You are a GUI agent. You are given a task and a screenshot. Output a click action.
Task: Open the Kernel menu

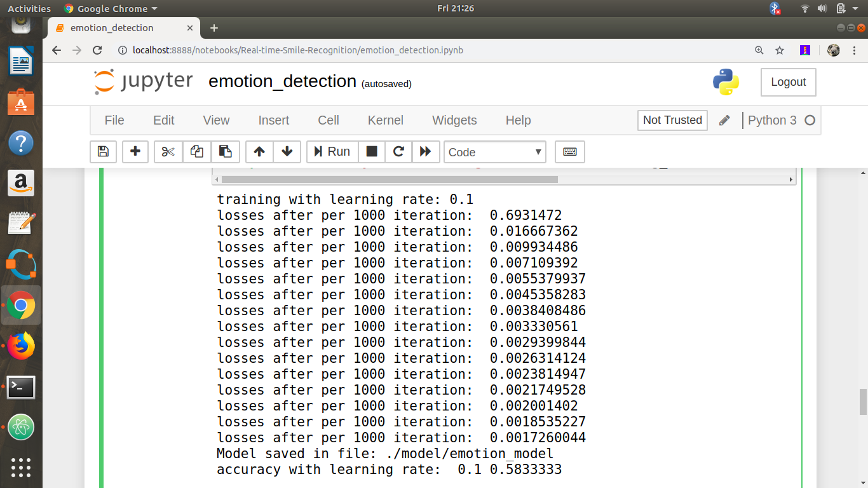pyautogui.click(x=385, y=120)
